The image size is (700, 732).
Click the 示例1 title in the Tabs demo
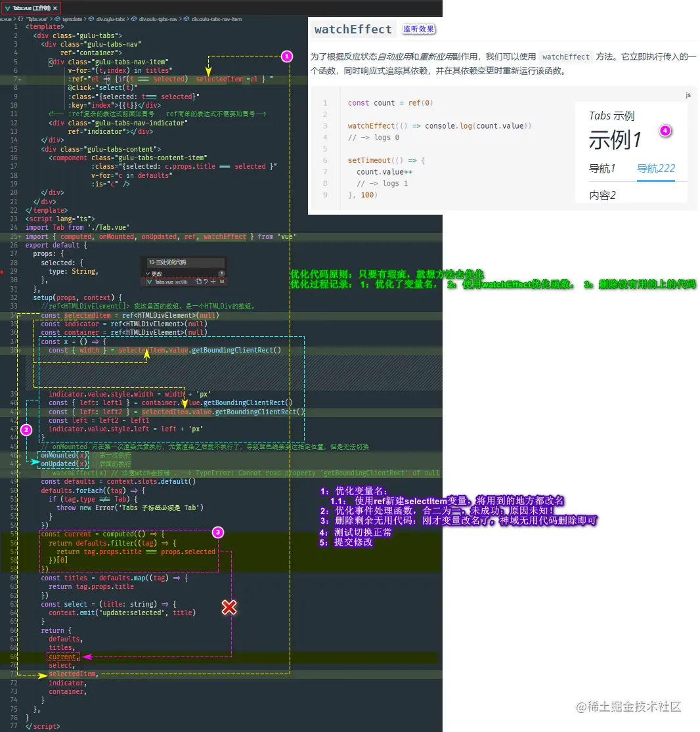coord(615,140)
